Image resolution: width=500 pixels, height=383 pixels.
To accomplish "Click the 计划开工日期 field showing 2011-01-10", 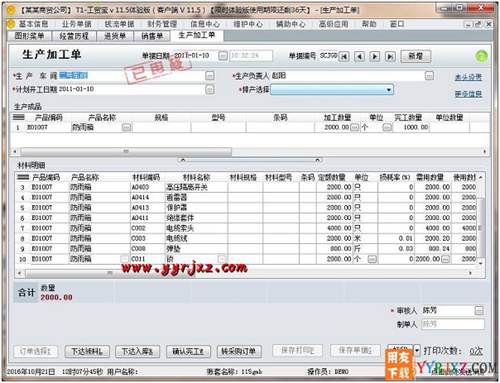I will [131, 89].
